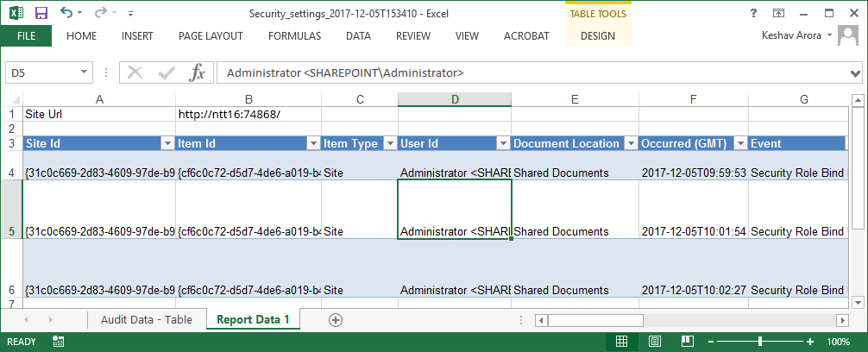868x352 pixels.
Task: Expand the formula bar chevron
Action: pos(855,73)
